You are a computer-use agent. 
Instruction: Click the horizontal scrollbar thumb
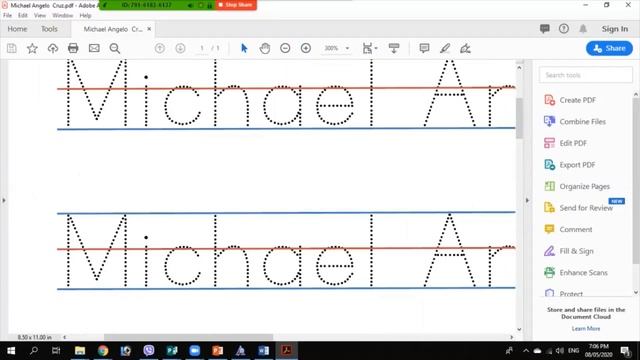(x=188, y=337)
